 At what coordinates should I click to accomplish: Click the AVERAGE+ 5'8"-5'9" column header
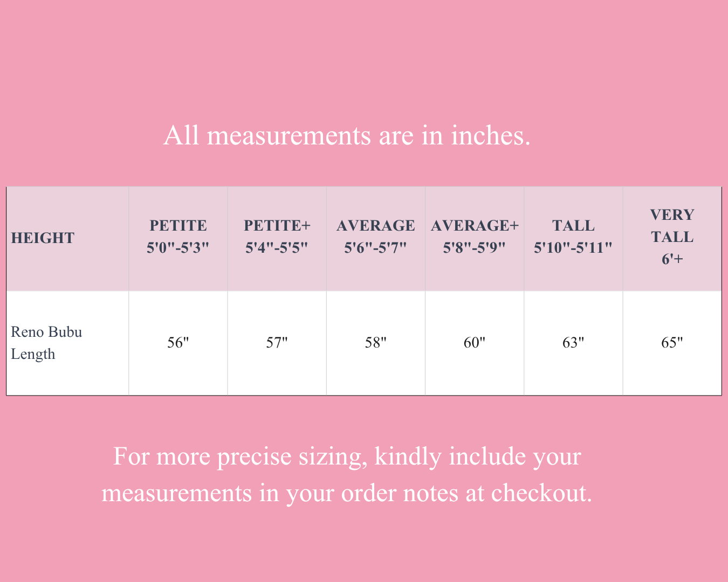pyautogui.click(x=474, y=237)
